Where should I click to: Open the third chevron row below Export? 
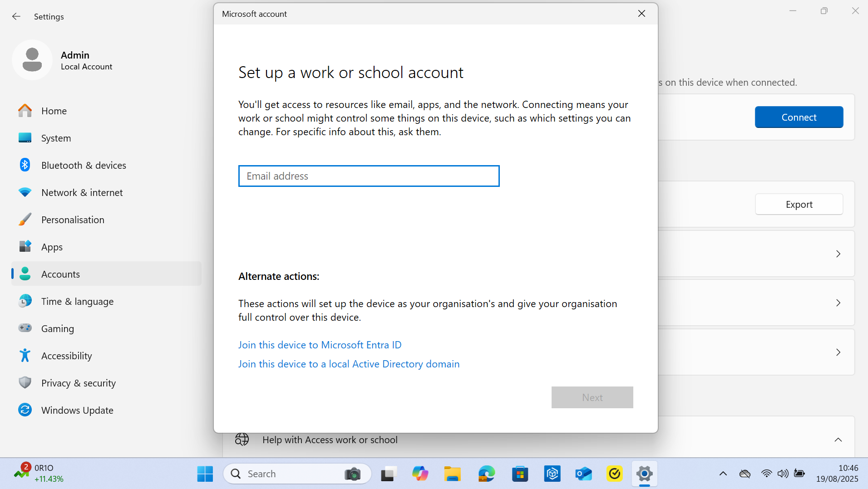click(838, 352)
